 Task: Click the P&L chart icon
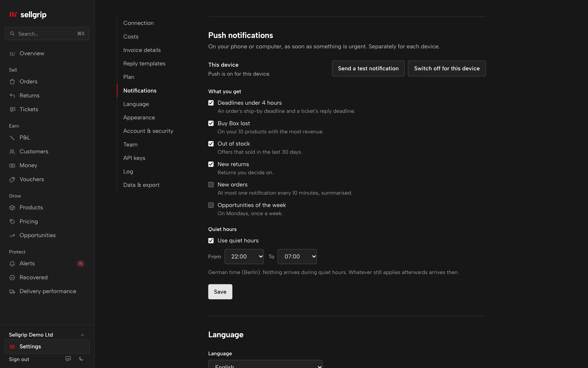(12, 138)
